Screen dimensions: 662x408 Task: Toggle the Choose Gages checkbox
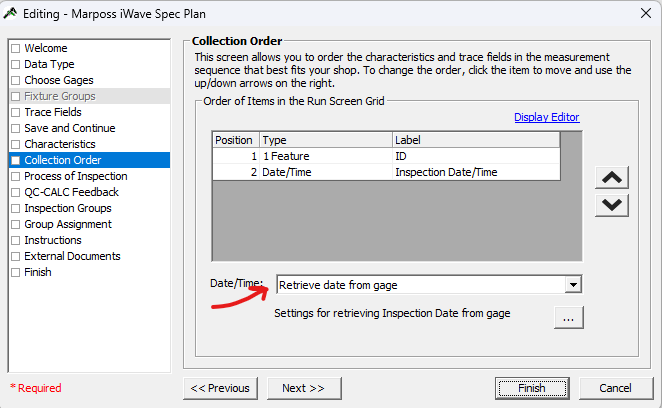pyautogui.click(x=16, y=80)
